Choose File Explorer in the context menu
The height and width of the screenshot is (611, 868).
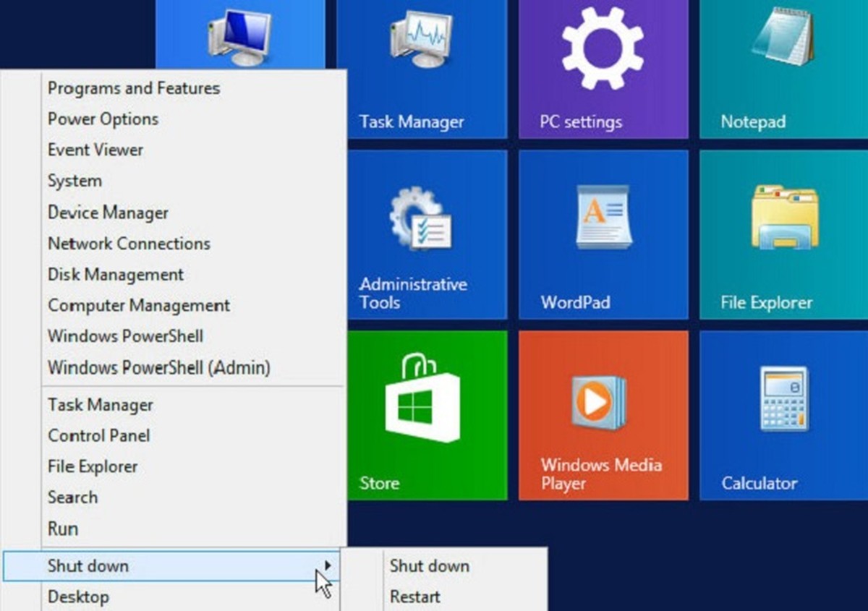[93, 467]
